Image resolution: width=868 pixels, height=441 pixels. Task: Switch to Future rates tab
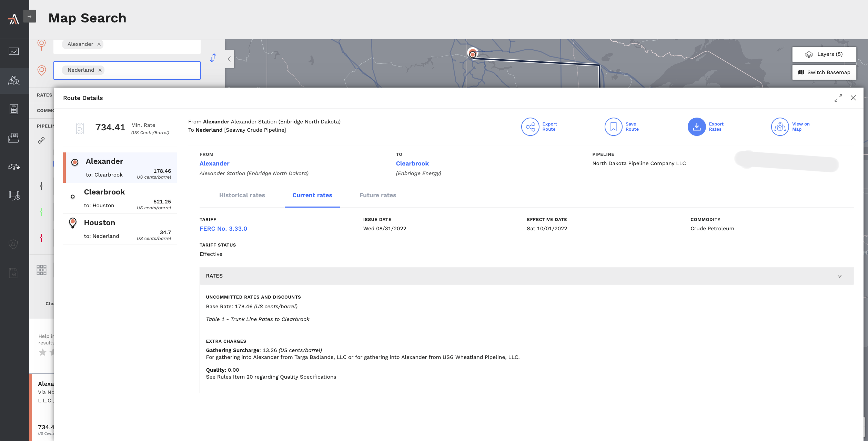point(378,195)
